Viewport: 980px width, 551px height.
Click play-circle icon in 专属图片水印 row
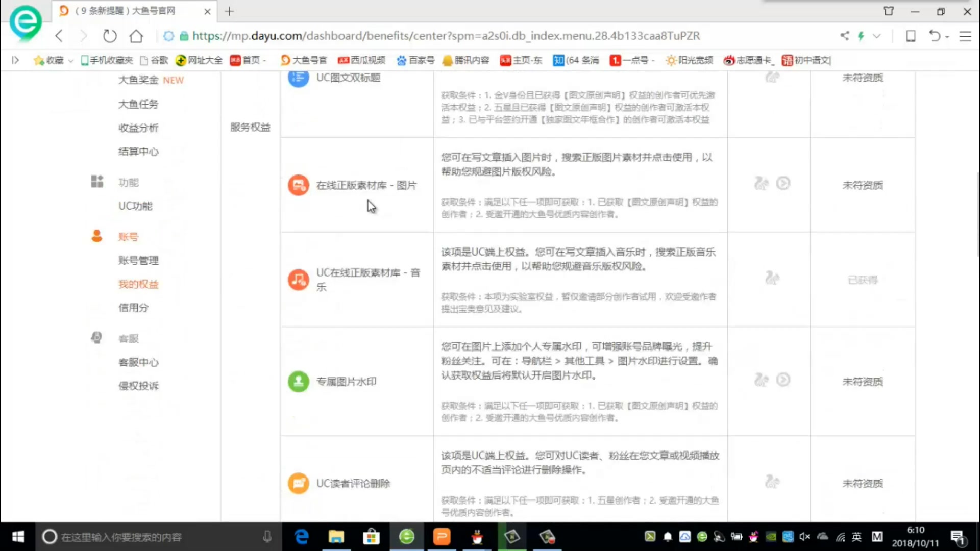783,380
